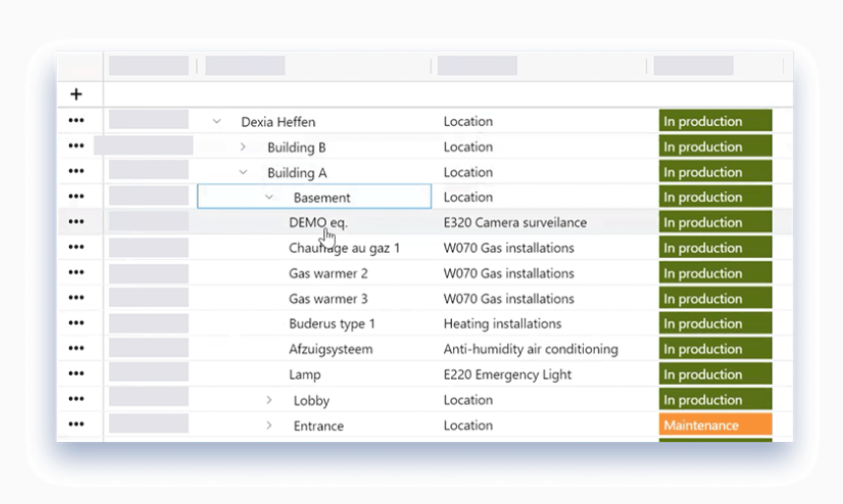Open the three-dot menu for Entrance row
This screenshot has height=504, width=843.
(76, 425)
